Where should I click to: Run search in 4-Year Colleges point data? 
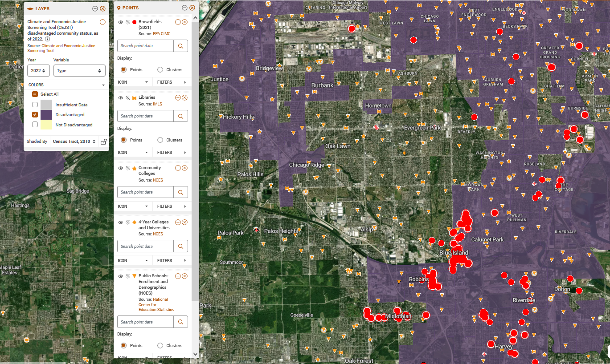(x=181, y=246)
